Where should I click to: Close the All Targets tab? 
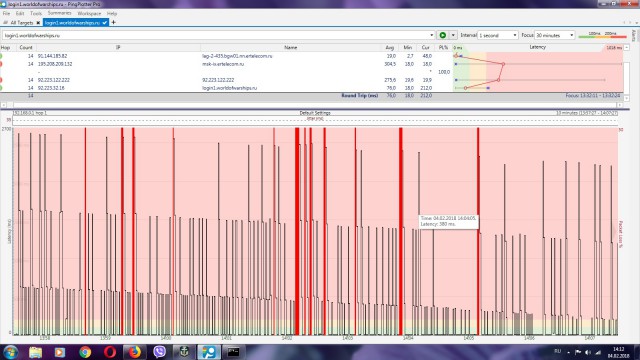coord(38,23)
